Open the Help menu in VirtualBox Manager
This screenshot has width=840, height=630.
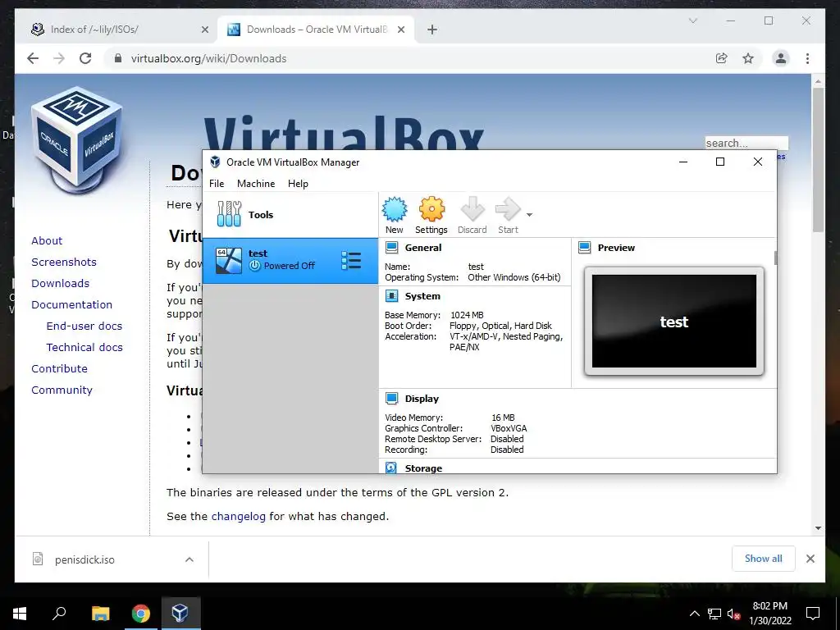298,184
